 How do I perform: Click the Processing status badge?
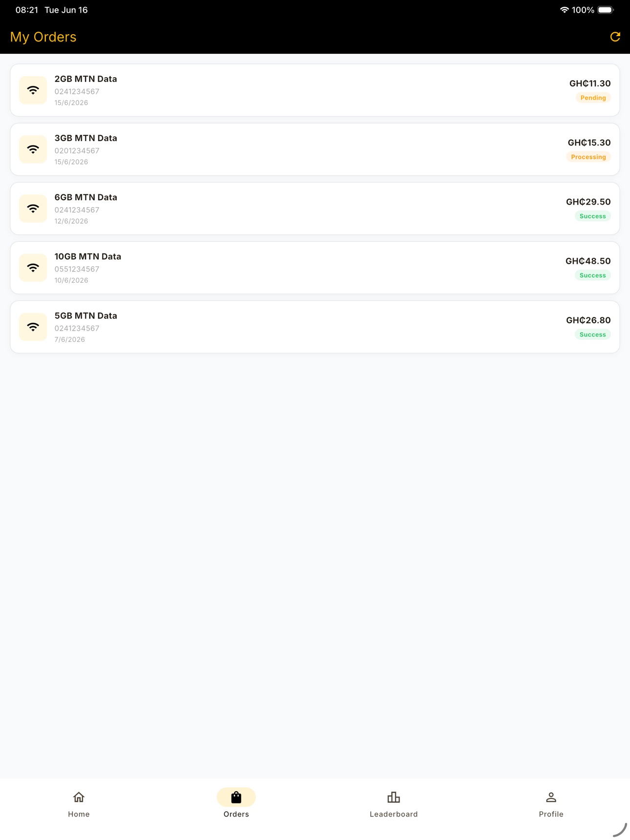click(x=588, y=157)
